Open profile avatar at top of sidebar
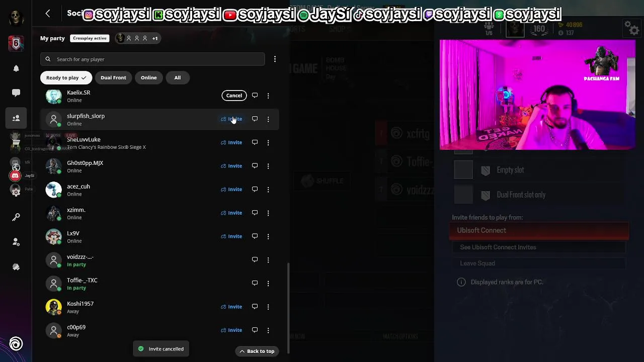The image size is (644, 362). pos(16,18)
